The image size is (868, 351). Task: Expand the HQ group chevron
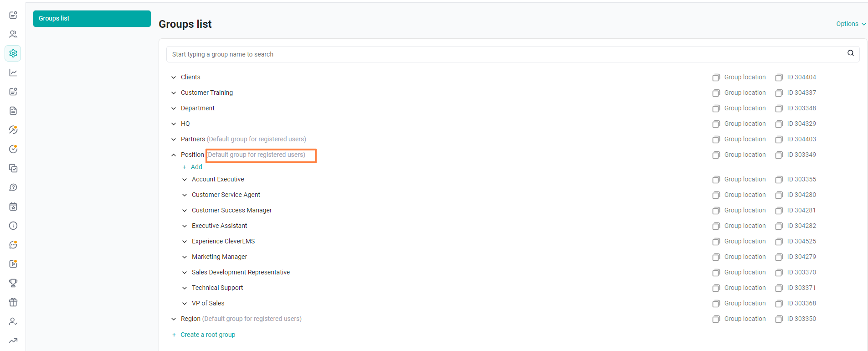tap(174, 124)
